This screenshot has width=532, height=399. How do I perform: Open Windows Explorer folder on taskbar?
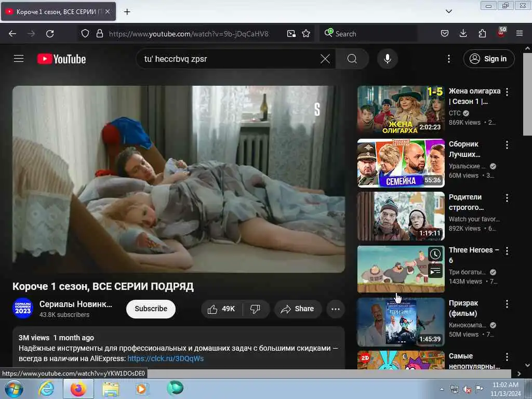point(111,389)
